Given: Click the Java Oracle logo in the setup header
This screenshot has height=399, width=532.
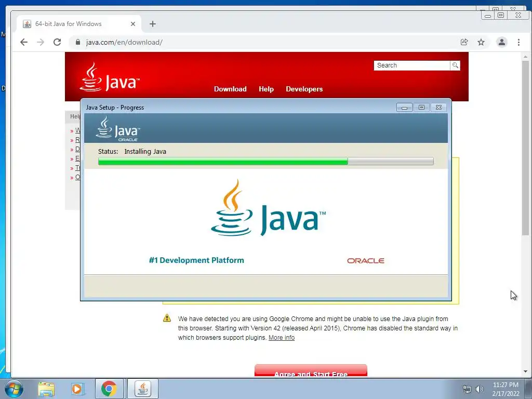Looking at the screenshot, I should [x=118, y=129].
